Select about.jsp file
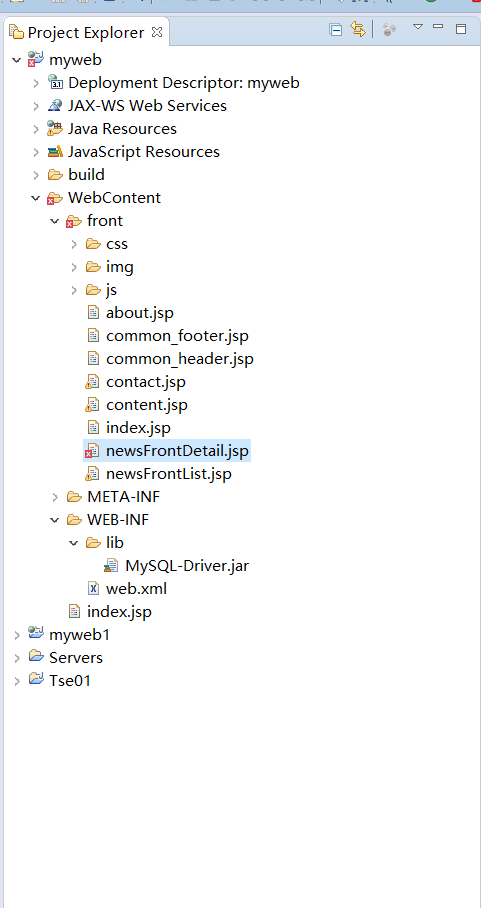Viewport: 481px width, 908px height. pyautogui.click(x=139, y=313)
